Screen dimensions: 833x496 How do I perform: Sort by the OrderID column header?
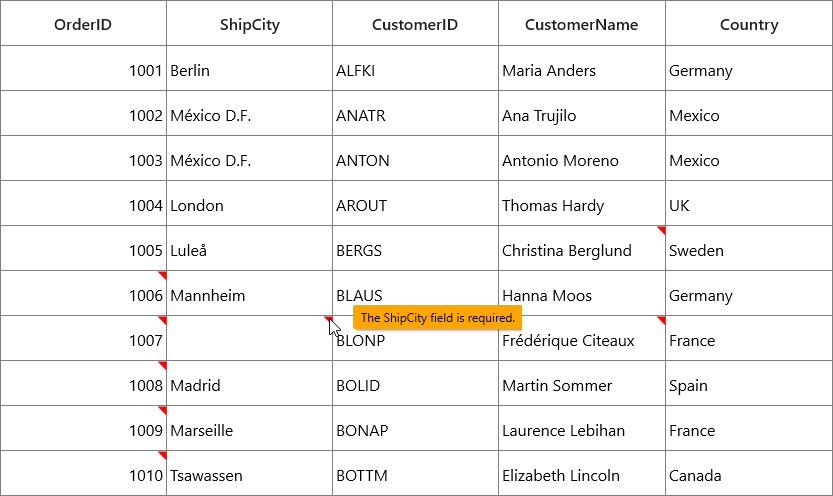coord(83,23)
